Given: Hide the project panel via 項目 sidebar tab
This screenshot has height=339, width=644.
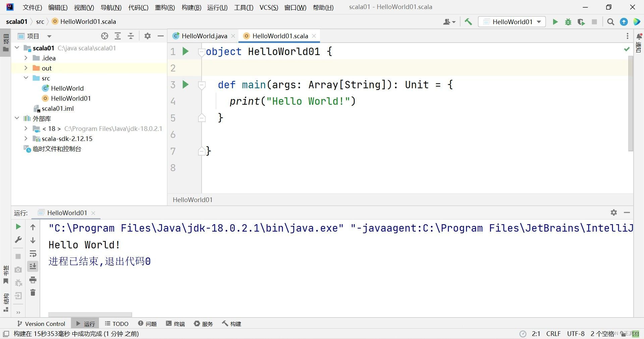Looking at the screenshot, I should click(x=5, y=40).
